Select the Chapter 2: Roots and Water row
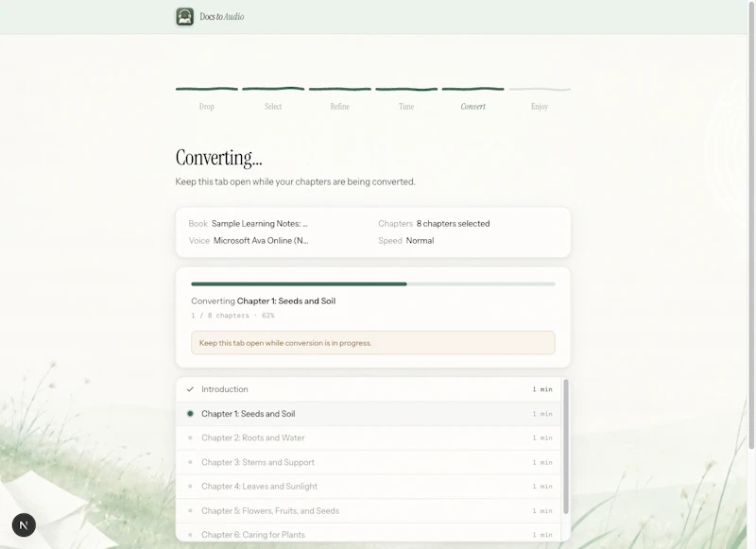This screenshot has width=756, height=549. [369, 437]
